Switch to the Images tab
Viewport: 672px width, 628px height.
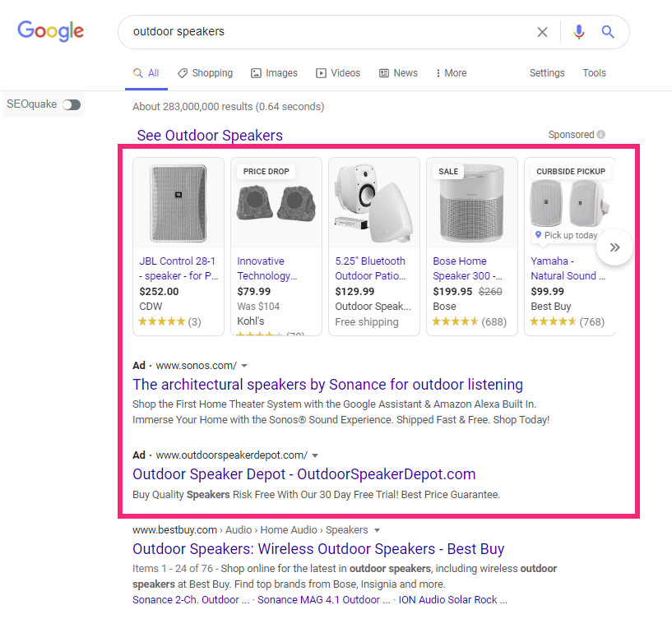click(274, 73)
